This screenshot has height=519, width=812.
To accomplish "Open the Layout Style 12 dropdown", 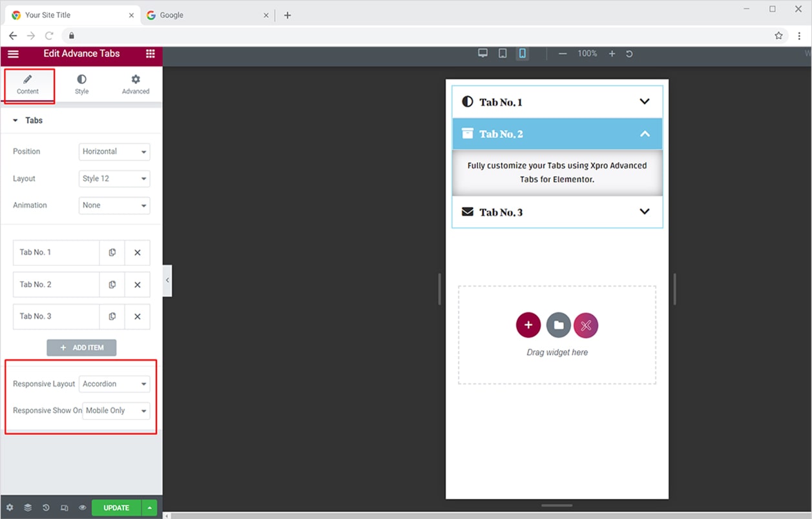I will (x=114, y=179).
